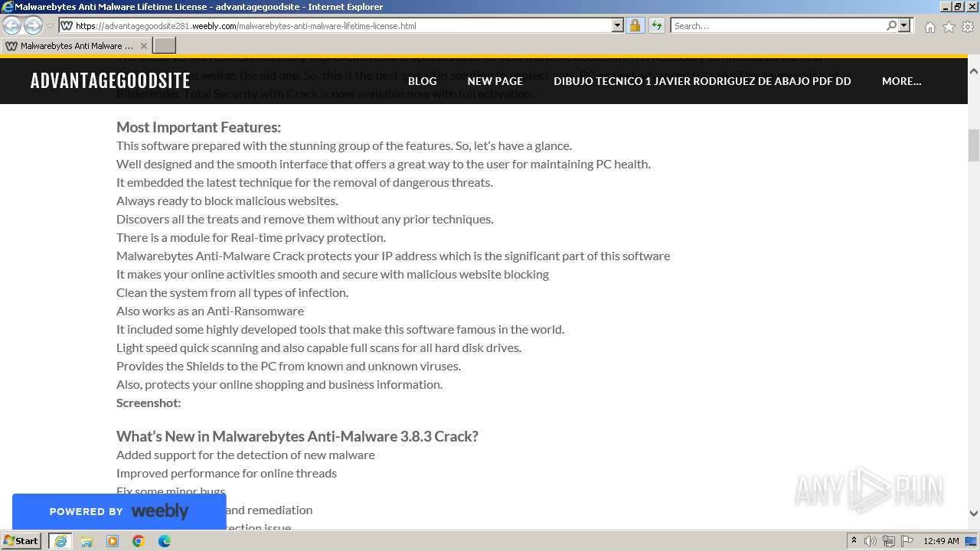Click the ADVANTAGEGOODSITE site title

click(110, 81)
